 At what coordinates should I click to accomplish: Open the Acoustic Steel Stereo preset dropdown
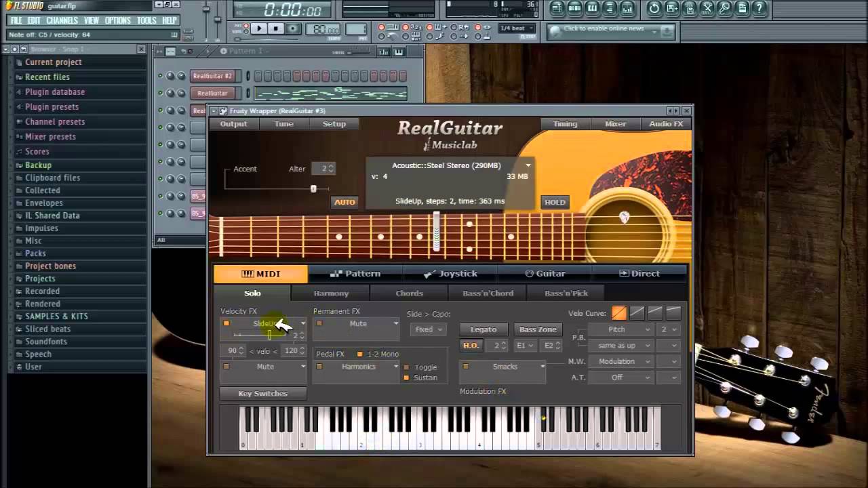(x=528, y=165)
